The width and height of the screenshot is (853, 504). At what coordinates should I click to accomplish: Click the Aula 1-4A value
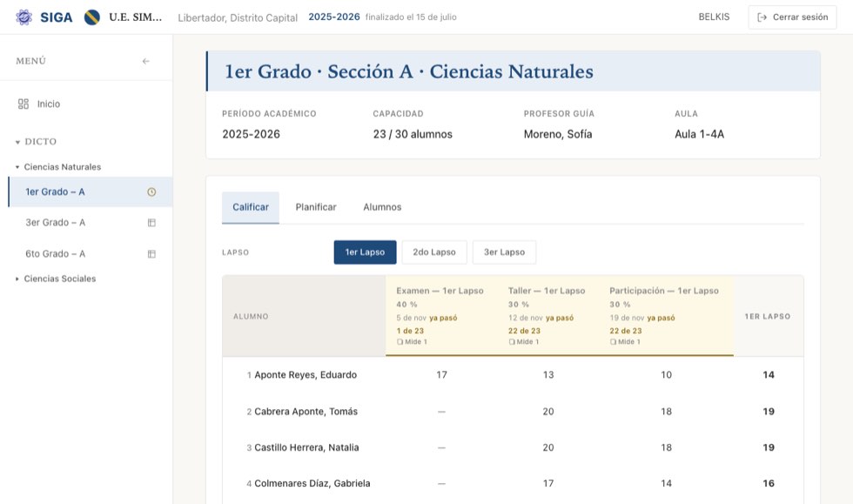point(700,134)
